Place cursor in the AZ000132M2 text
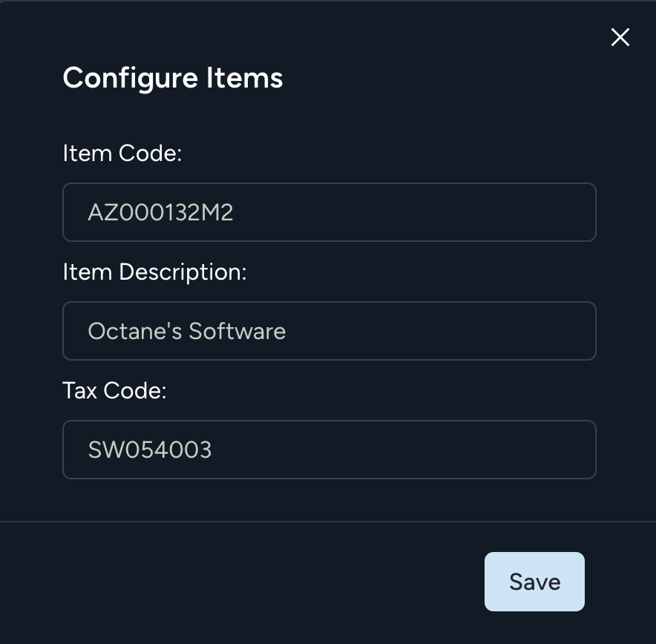Screen dimensions: 656x644 coord(160,212)
